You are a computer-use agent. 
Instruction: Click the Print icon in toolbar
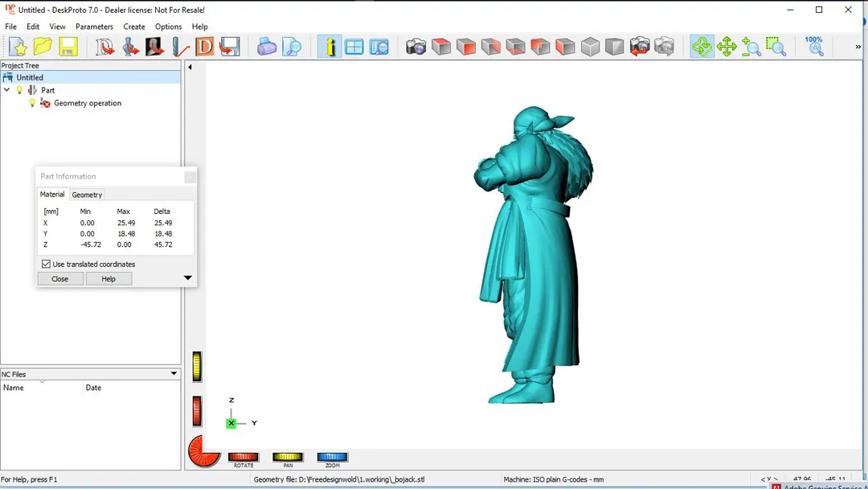[267, 47]
